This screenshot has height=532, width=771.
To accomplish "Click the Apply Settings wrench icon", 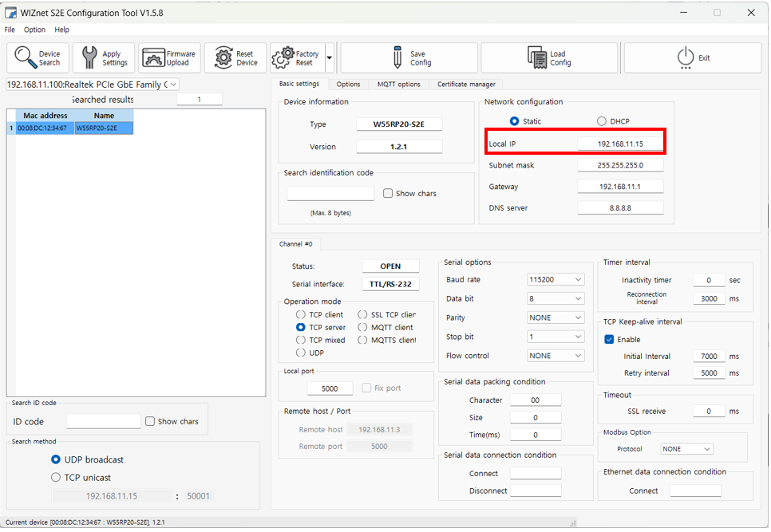I will click(89, 58).
